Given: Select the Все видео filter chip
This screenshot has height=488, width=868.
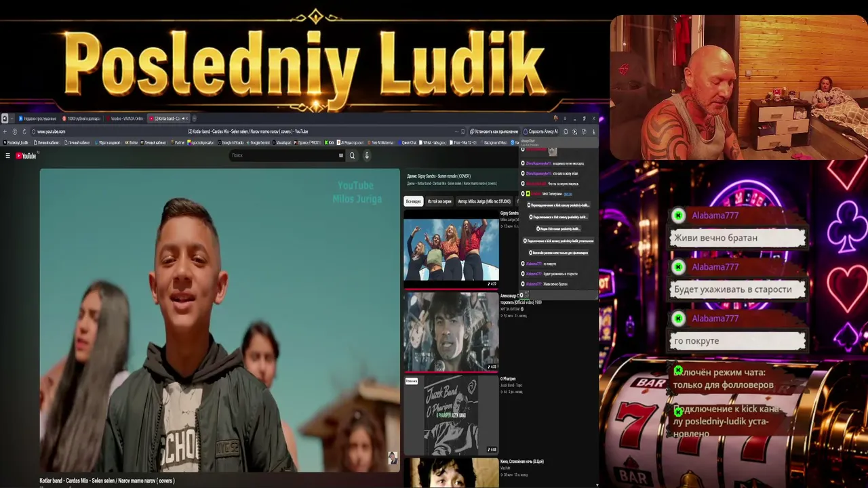Looking at the screenshot, I should [414, 201].
